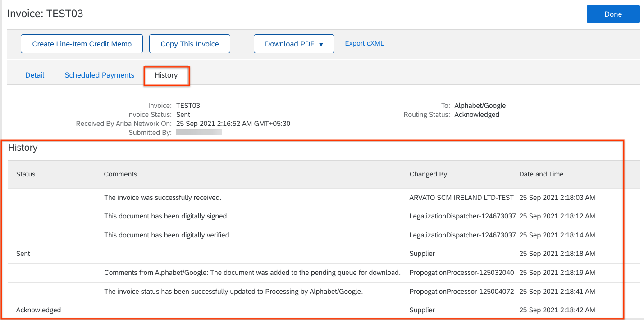This screenshot has height=320, width=644.
Task: Select the 'invoice was successfully received' comment
Action: pos(163,198)
